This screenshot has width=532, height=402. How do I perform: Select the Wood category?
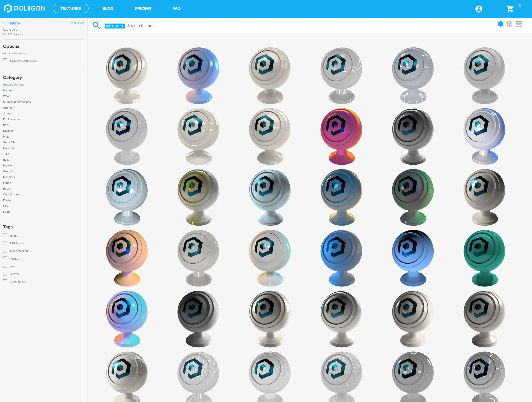tap(7, 96)
